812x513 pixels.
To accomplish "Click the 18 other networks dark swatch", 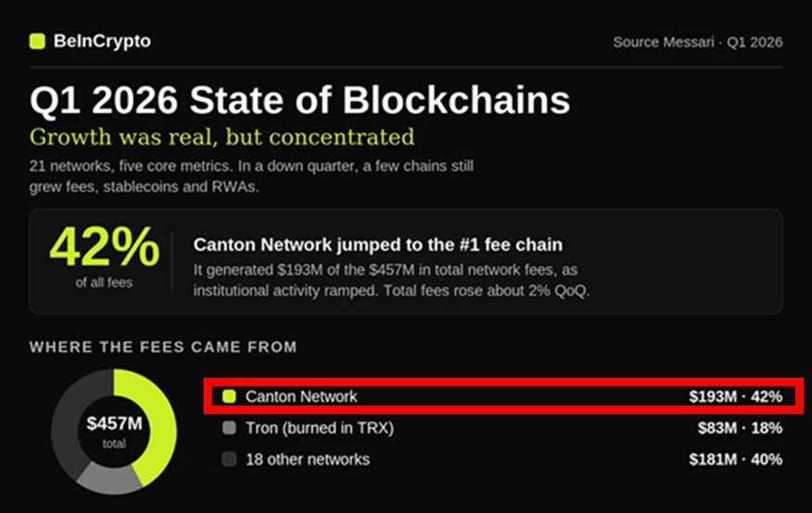I will tap(229, 459).
